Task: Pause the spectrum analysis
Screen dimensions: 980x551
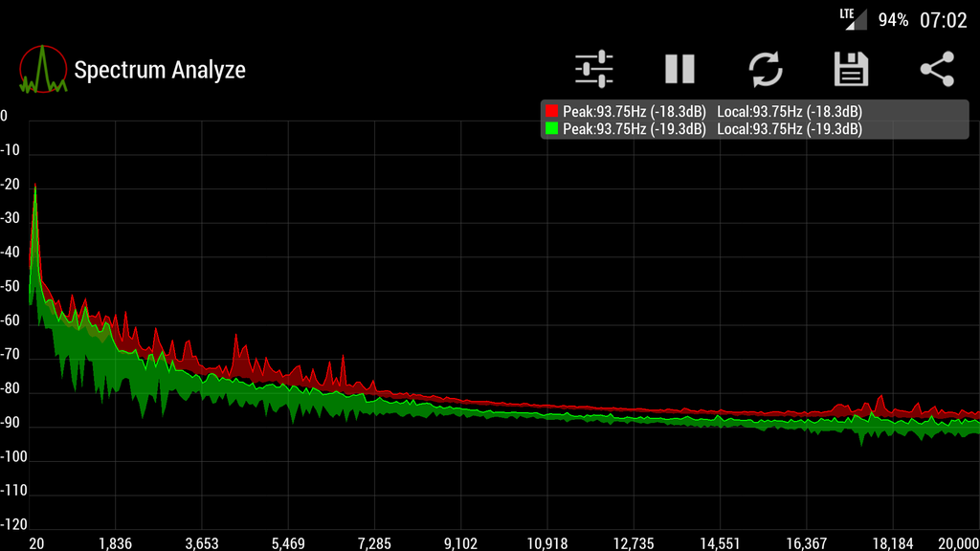Action: (679, 69)
